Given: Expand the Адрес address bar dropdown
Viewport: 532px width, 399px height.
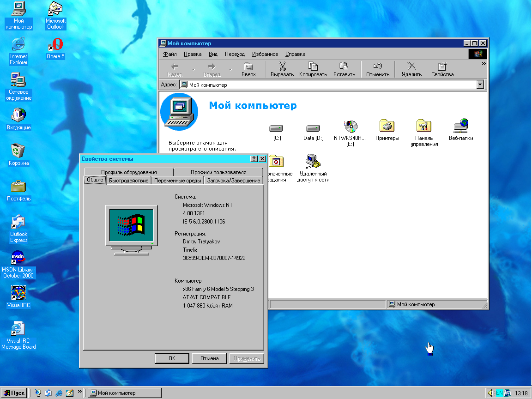Looking at the screenshot, I should 480,85.
